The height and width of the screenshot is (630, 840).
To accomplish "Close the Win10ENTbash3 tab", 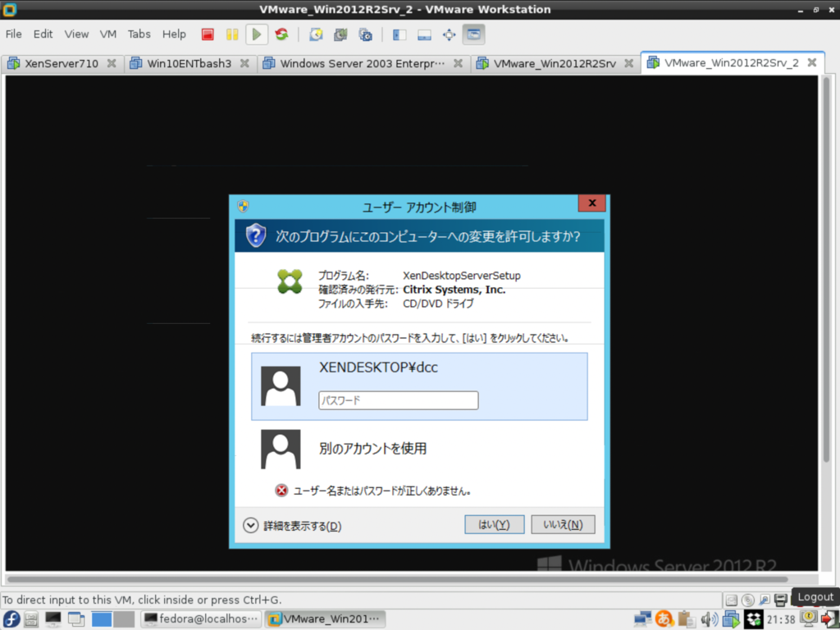I will click(244, 63).
